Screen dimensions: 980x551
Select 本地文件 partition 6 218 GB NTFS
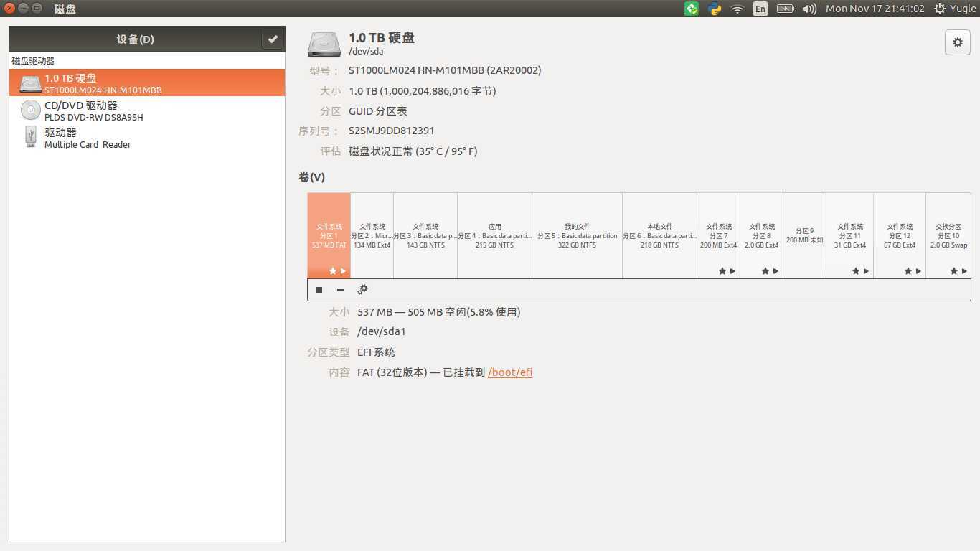660,235
